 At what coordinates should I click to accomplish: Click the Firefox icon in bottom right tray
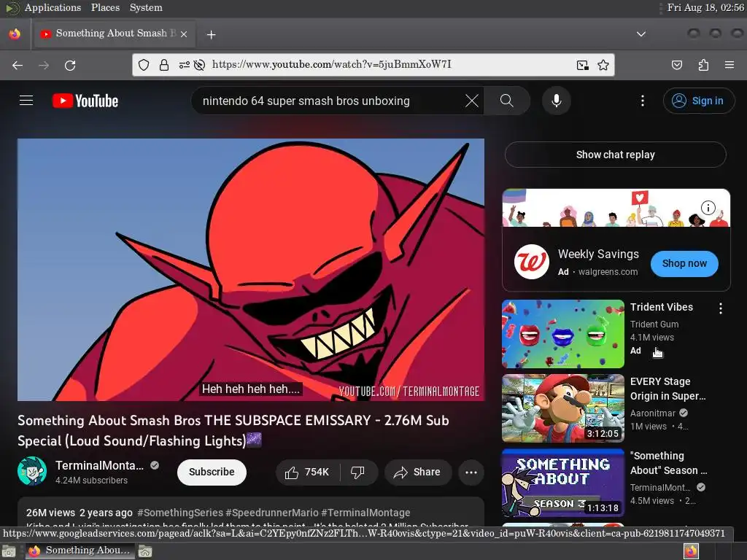point(692,551)
